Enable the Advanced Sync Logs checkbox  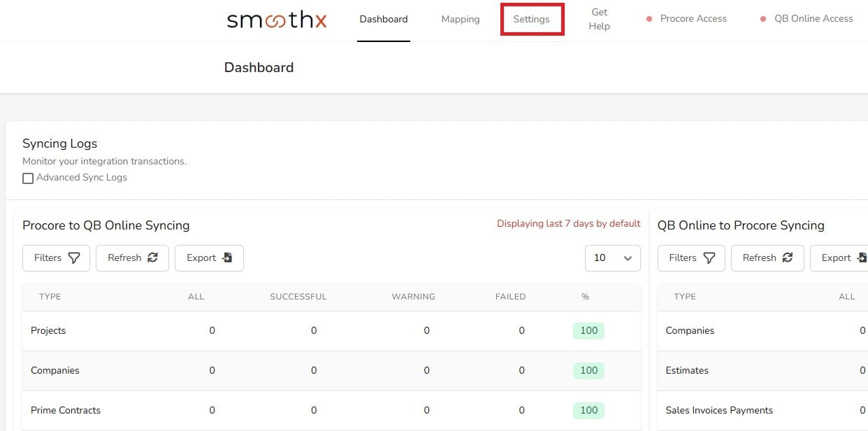[x=28, y=178]
